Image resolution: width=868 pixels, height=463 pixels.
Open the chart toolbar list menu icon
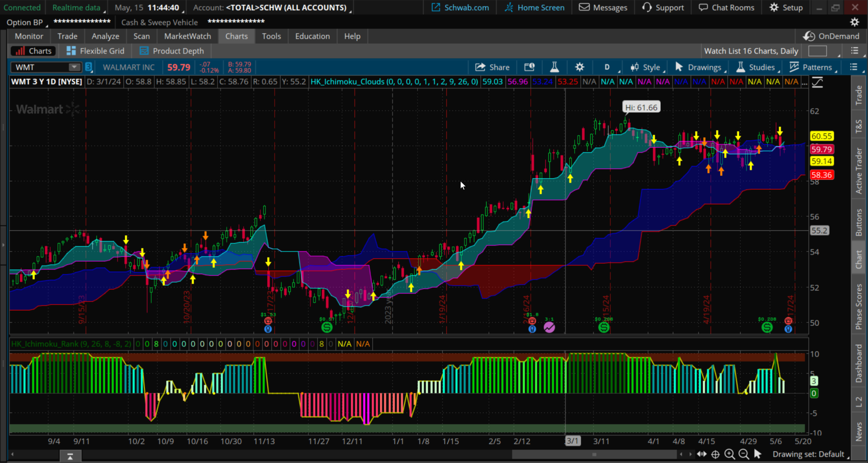853,67
